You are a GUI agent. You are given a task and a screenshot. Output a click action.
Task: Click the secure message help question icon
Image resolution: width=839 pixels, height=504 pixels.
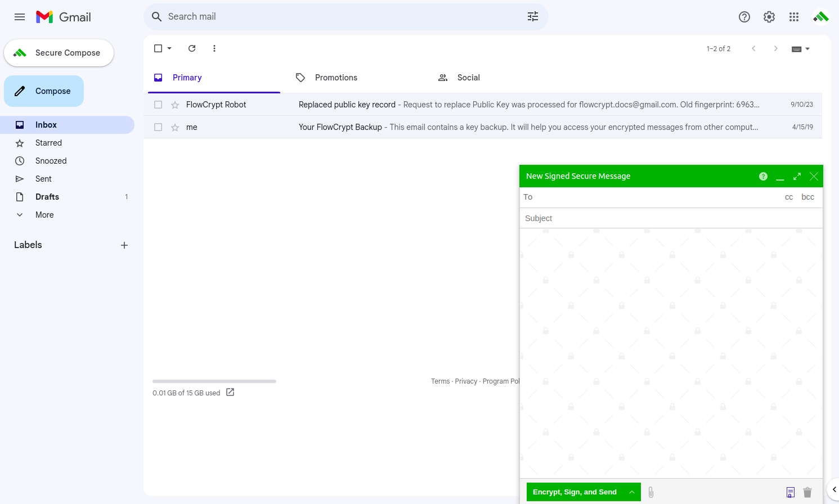(x=763, y=176)
